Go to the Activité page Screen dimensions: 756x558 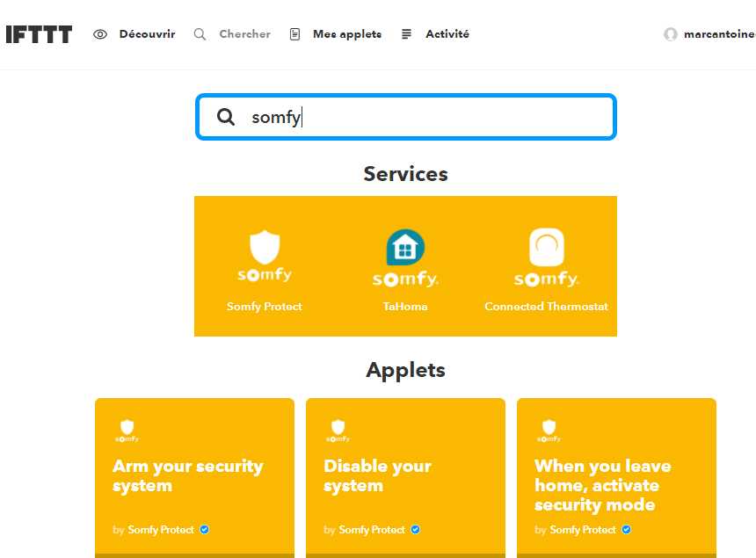pyautogui.click(x=447, y=34)
